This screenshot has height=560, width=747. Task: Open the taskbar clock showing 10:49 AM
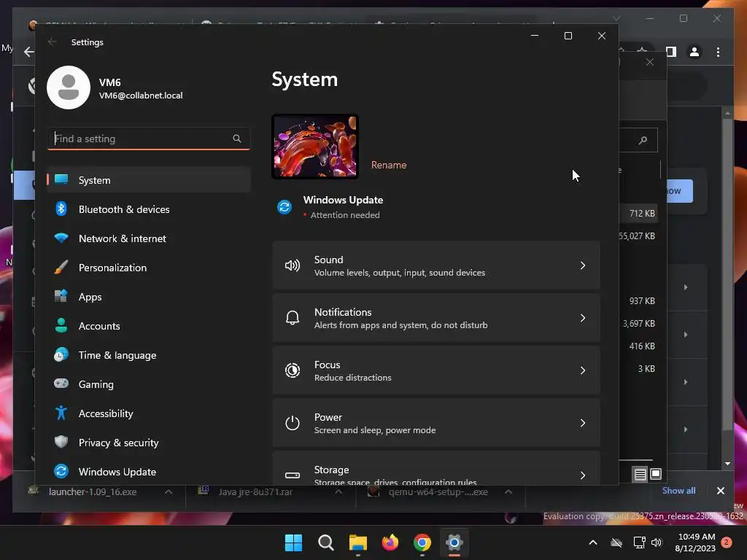click(x=695, y=542)
